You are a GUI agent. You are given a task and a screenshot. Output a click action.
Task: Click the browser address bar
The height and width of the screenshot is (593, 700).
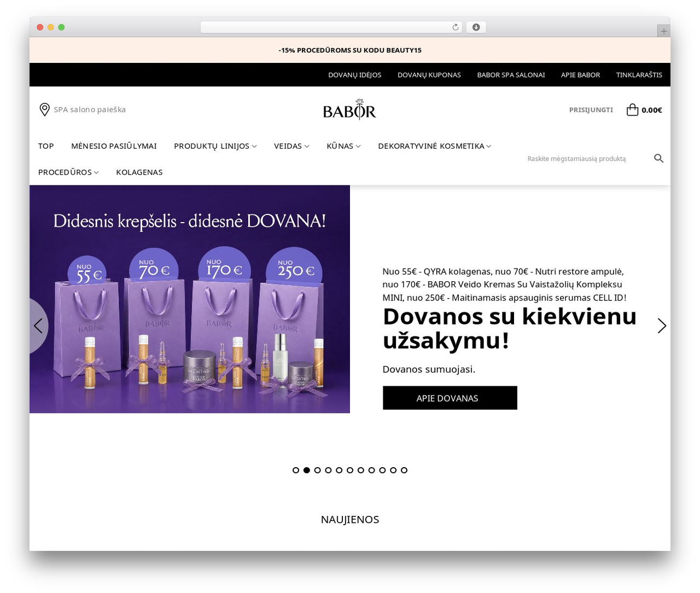pyautogui.click(x=331, y=27)
